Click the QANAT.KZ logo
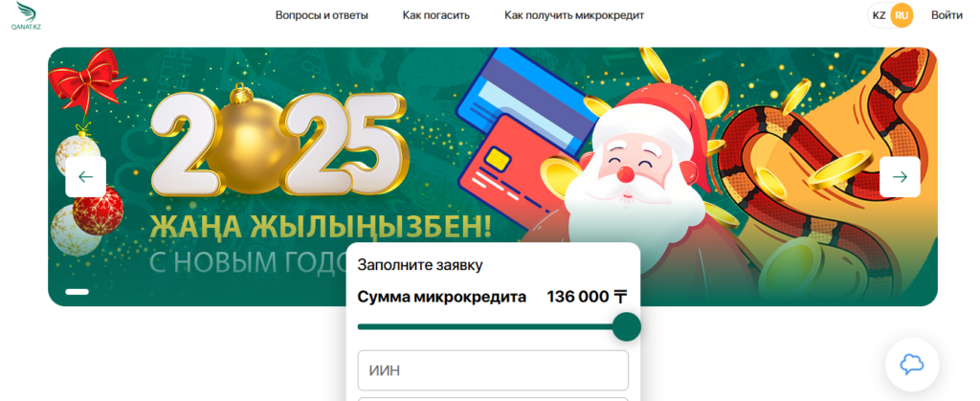The height and width of the screenshot is (401, 980). 26,15
